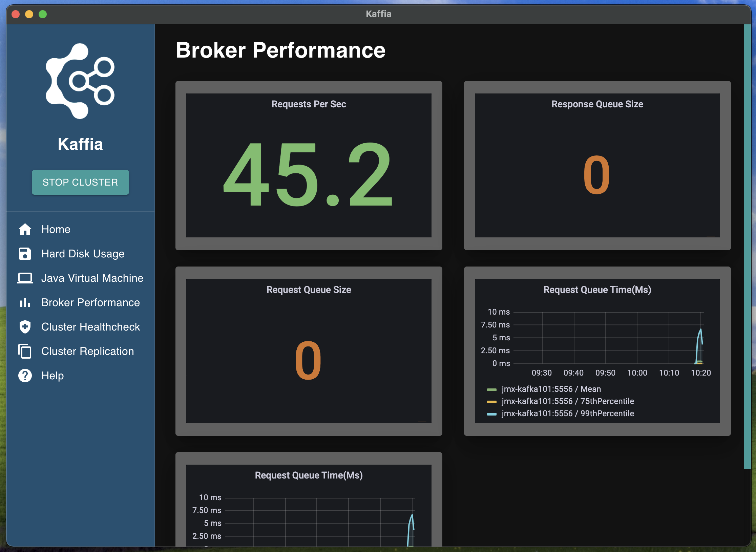Open the Requests Per Sec panel title
Screen dimensions: 756x552
(309, 104)
